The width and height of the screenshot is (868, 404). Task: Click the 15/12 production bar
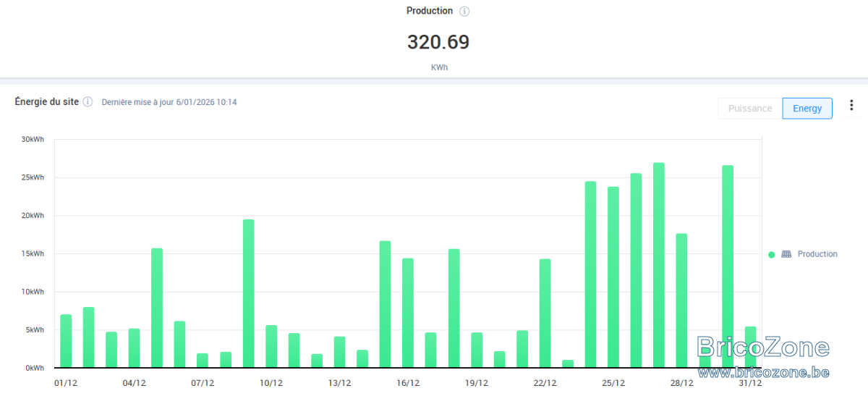coord(385,304)
